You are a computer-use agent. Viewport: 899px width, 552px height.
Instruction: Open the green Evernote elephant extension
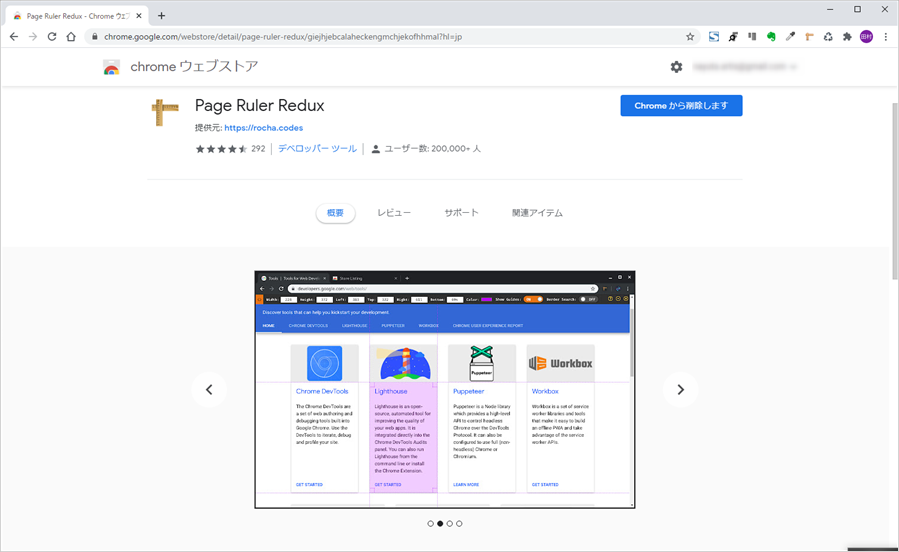[771, 37]
